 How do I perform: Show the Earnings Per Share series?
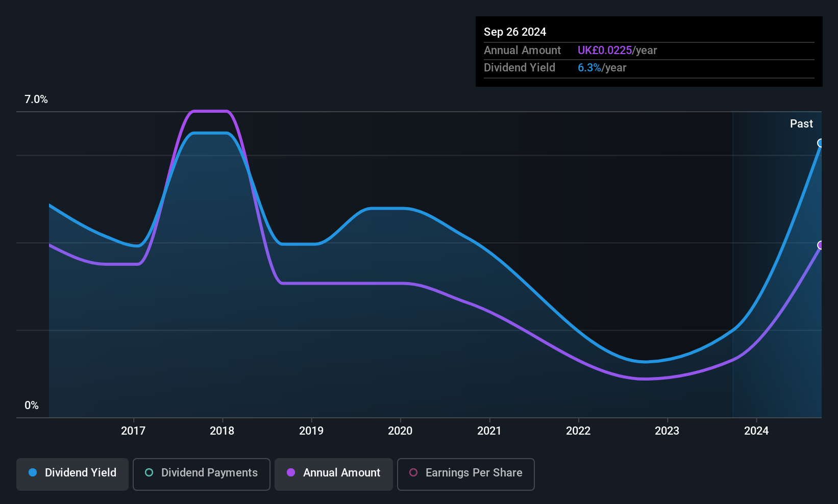465,473
